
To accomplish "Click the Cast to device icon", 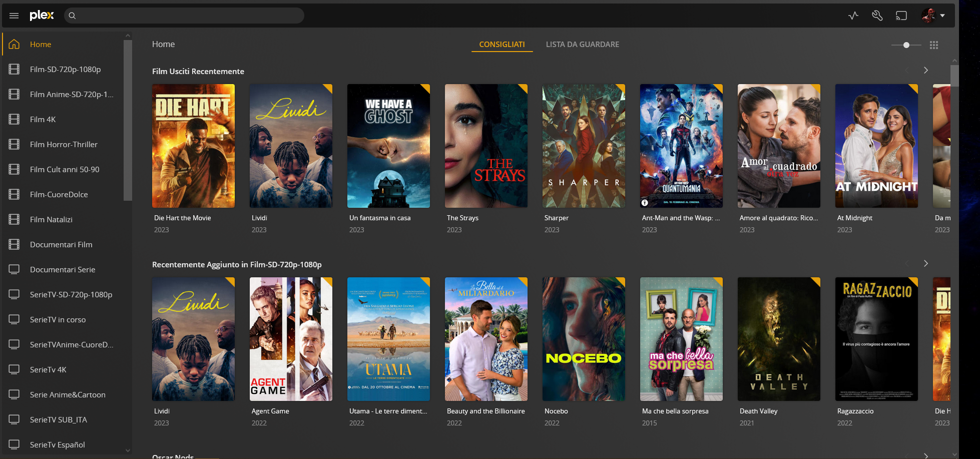I will 901,16.
